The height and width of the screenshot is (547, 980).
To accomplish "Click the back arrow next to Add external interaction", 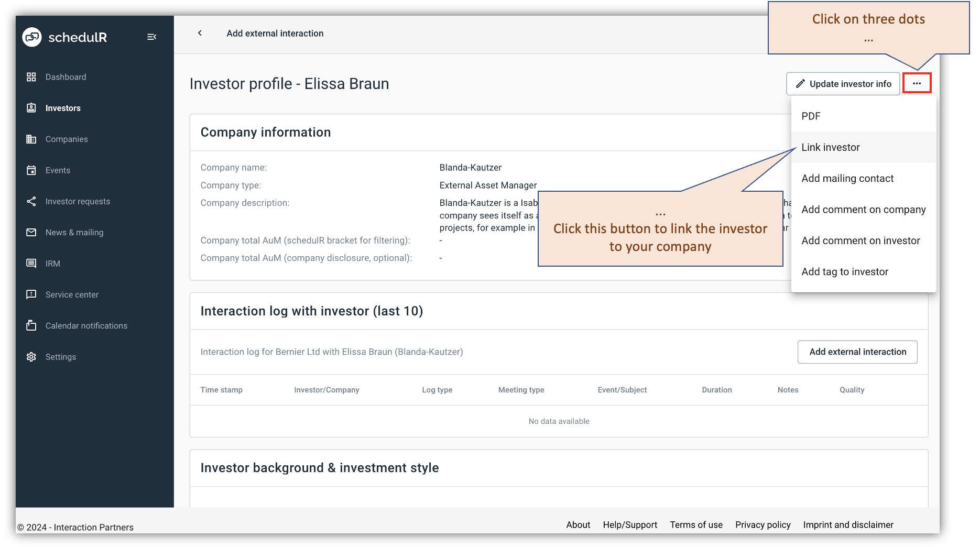I will tap(200, 33).
